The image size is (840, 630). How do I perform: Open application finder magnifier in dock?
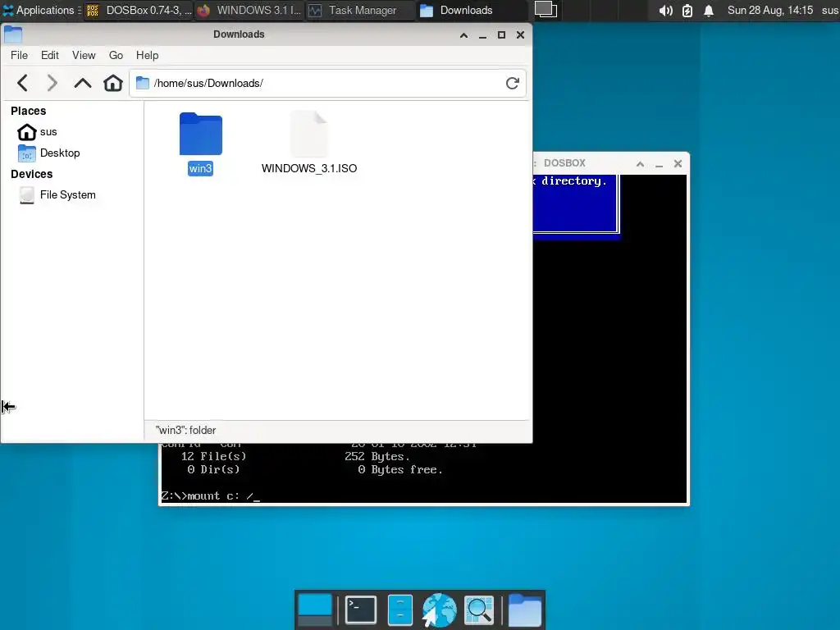pyautogui.click(x=478, y=609)
